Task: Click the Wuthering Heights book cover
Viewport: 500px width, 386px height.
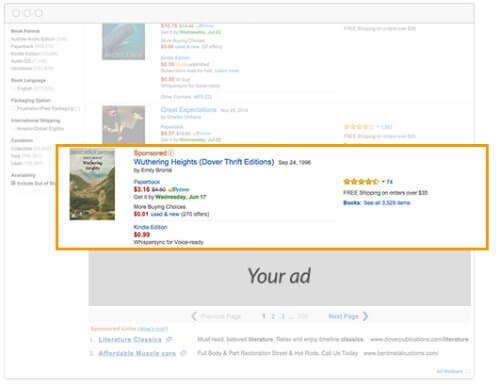Action: click(92, 184)
